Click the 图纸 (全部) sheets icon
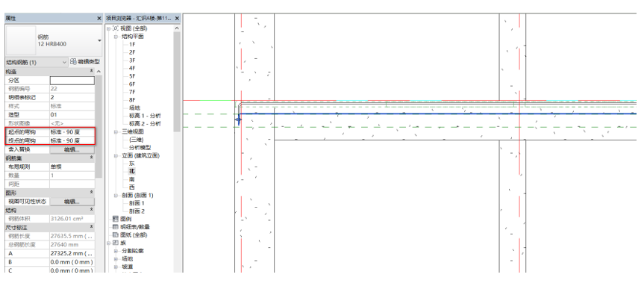 [x=116, y=235]
